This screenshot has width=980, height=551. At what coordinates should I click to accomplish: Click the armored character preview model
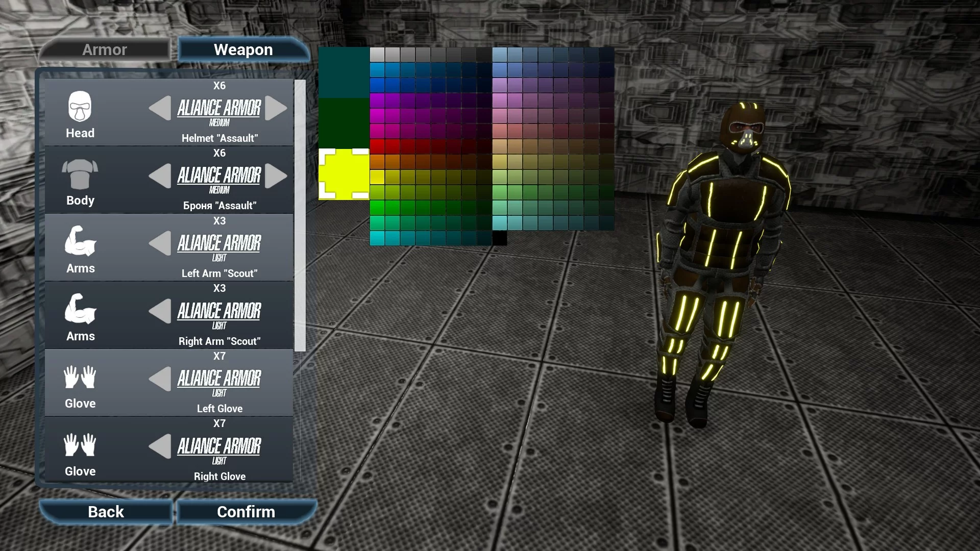[x=722, y=265]
